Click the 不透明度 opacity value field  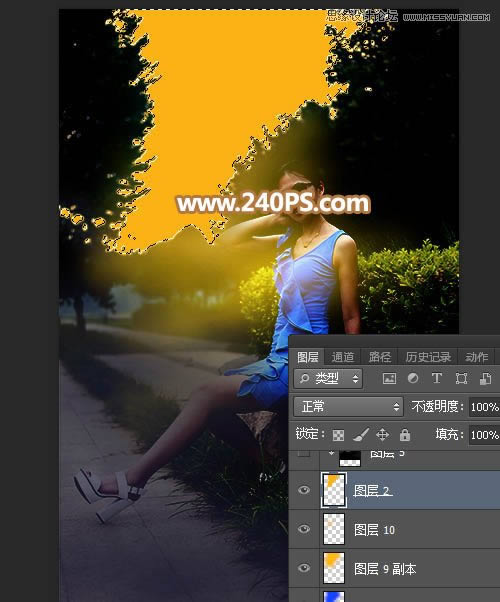(485, 407)
